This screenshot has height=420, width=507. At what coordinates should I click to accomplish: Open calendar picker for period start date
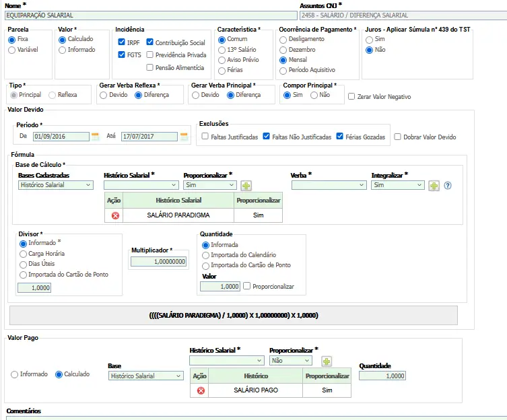pyautogui.click(x=95, y=137)
